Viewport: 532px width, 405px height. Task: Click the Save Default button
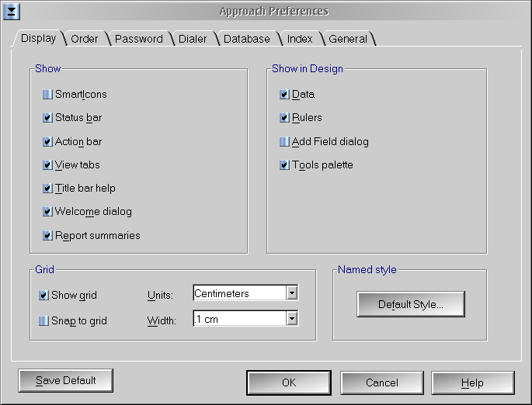65,381
